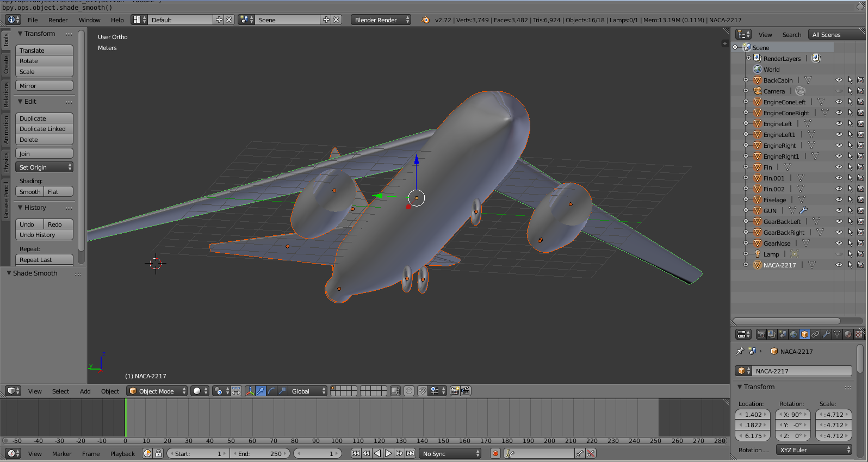Click the play animation forward button

[x=388, y=453]
